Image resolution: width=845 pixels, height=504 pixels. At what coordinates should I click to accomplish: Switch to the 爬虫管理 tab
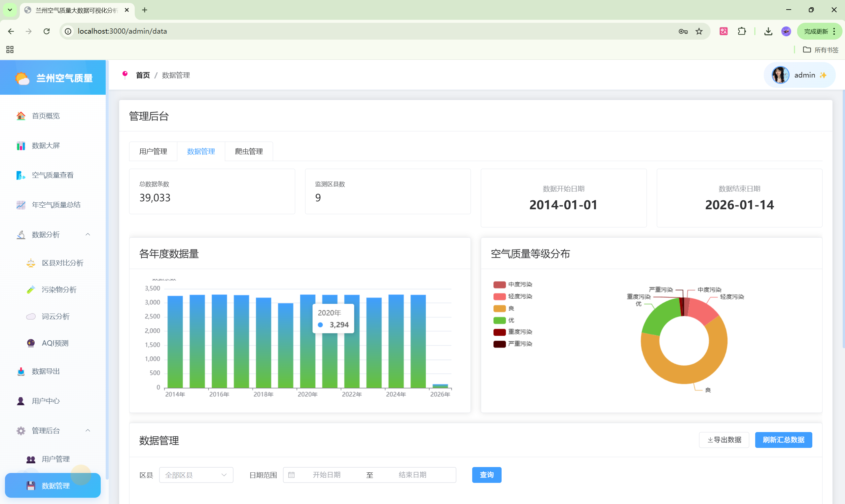249,151
